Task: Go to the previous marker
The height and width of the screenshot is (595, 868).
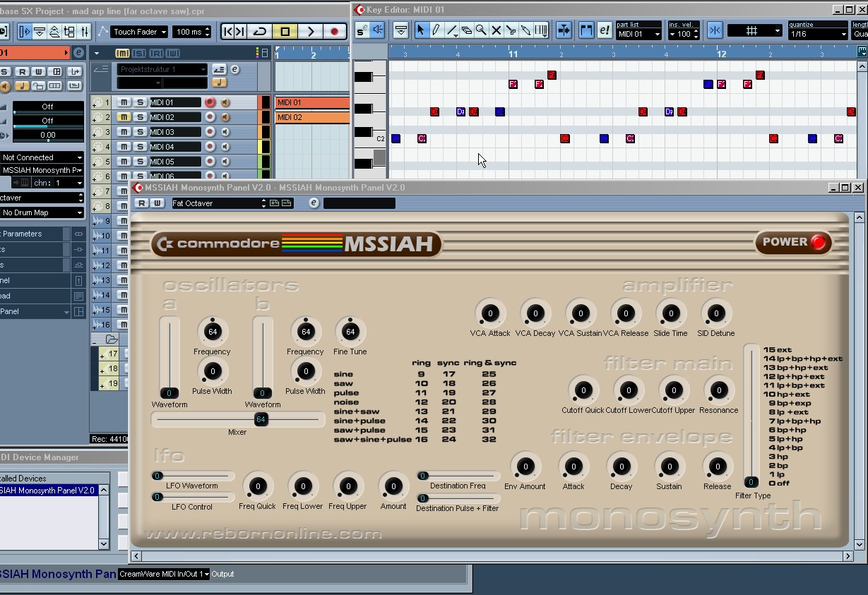Action: pos(227,32)
